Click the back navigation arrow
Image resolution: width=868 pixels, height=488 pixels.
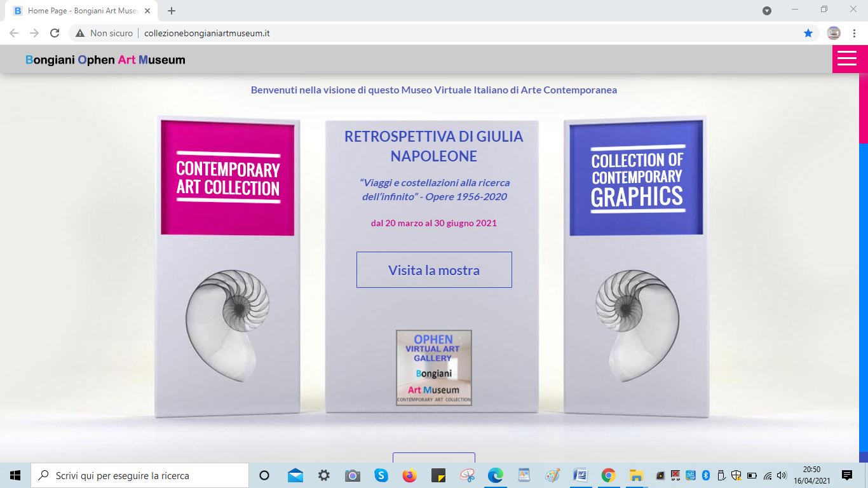point(14,33)
